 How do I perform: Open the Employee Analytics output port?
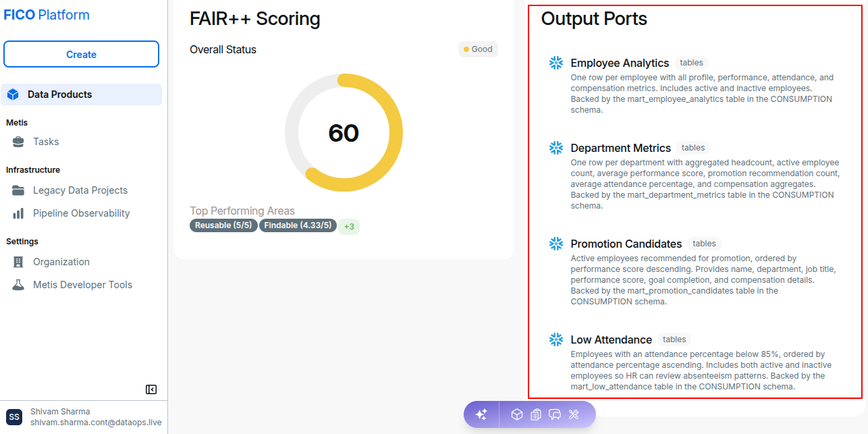620,63
